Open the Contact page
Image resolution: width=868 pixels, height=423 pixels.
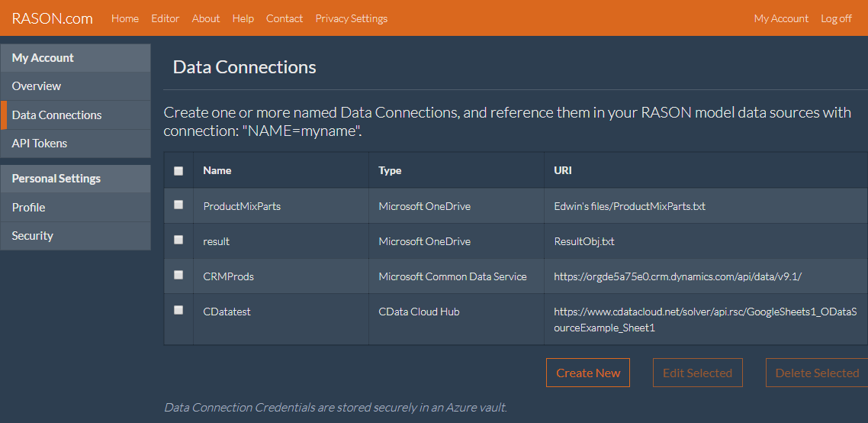tap(285, 18)
